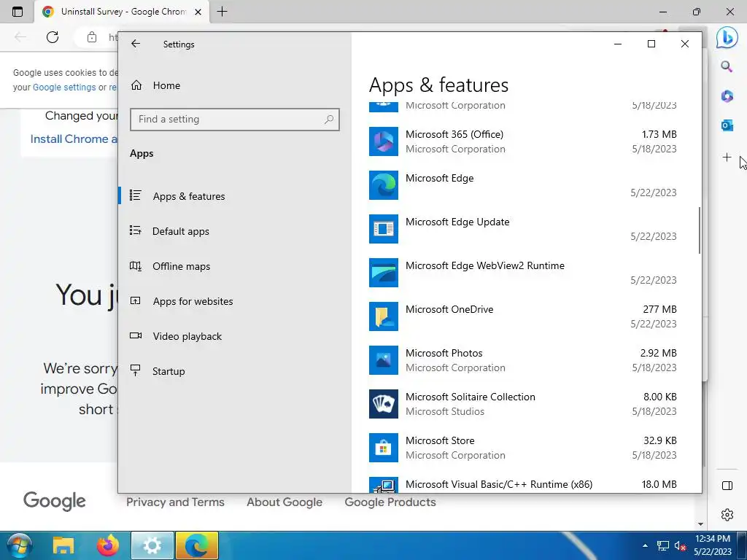Click the Microsoft Edge app icon in list

pos(384,185)
